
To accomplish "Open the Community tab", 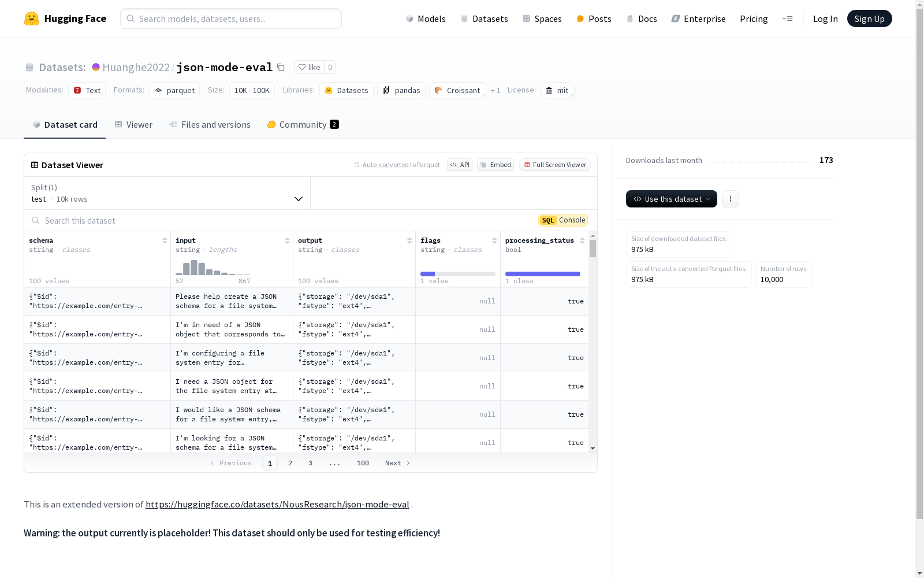I will [x=303, y=125].
